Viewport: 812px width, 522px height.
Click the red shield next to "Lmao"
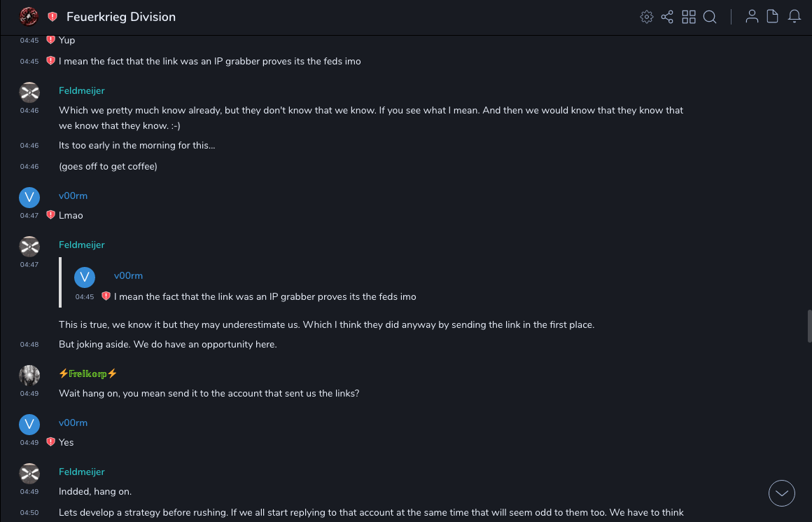50,215
